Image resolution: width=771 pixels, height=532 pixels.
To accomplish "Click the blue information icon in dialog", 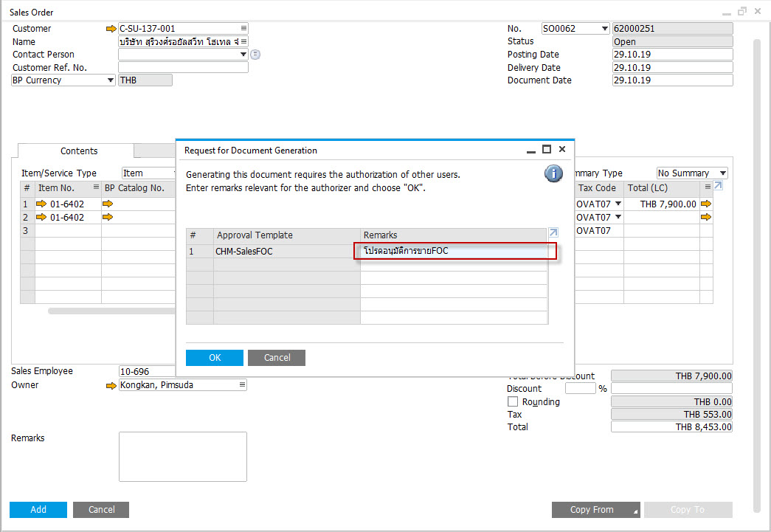I will [x=553, y=173].
